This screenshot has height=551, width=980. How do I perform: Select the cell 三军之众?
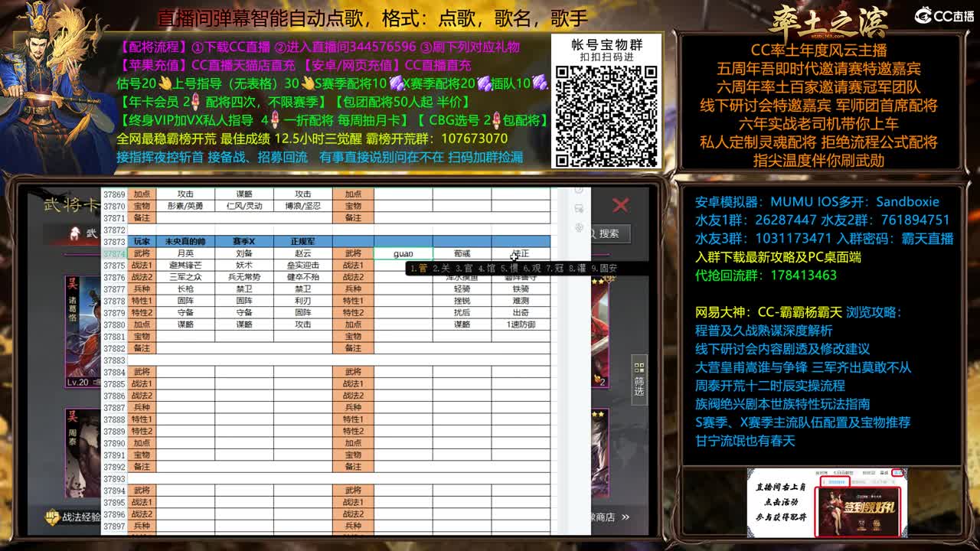pyautogui.click(x=185, y=277)
